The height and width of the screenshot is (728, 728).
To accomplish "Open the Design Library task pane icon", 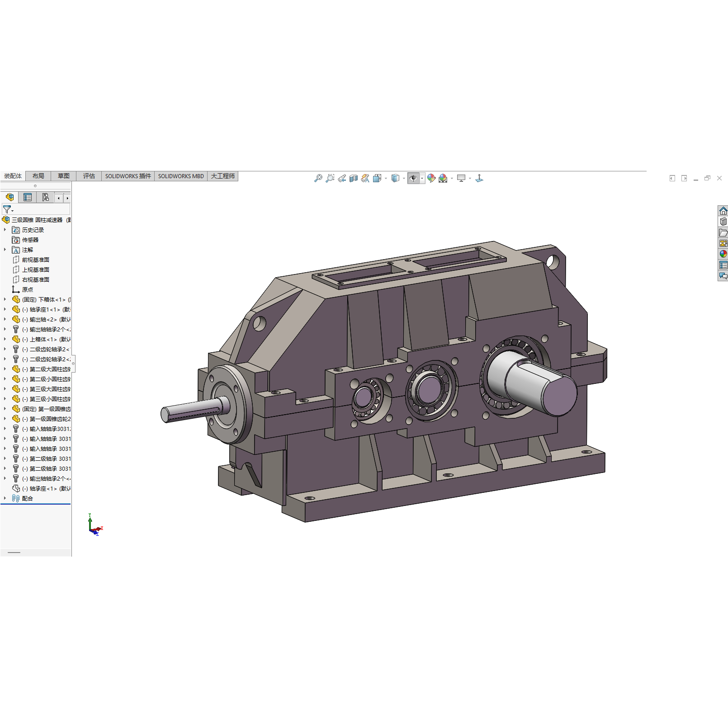I will tap(723, 222).
